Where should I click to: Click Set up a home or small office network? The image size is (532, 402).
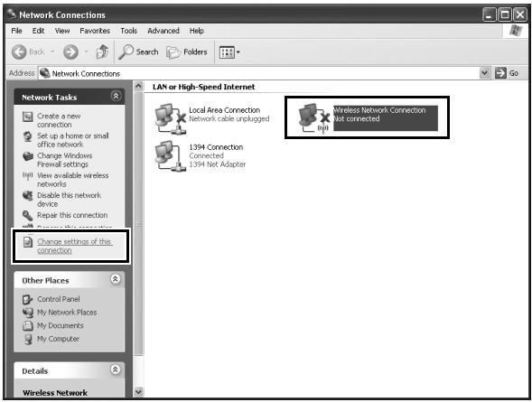(73, 140)
